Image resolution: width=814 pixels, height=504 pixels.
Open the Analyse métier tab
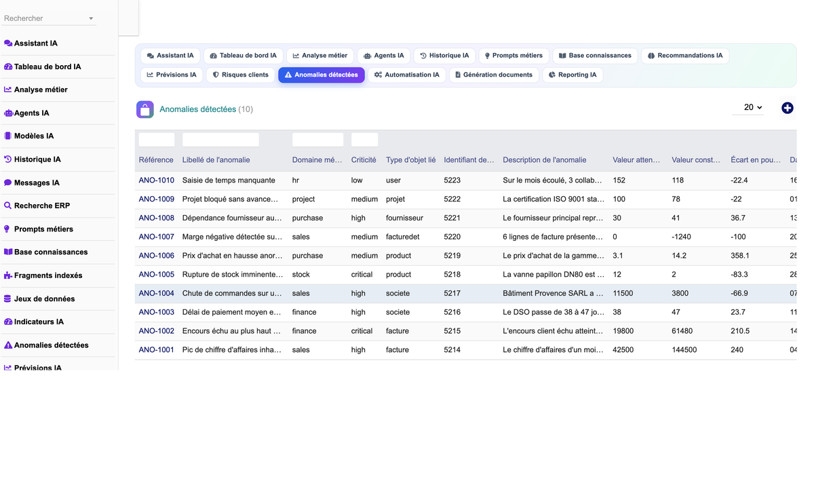[320, 56]
